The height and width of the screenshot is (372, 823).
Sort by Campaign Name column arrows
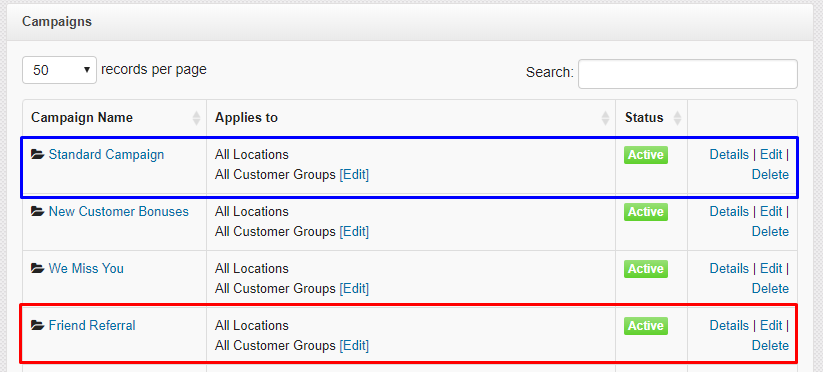[x=196, y=118]
